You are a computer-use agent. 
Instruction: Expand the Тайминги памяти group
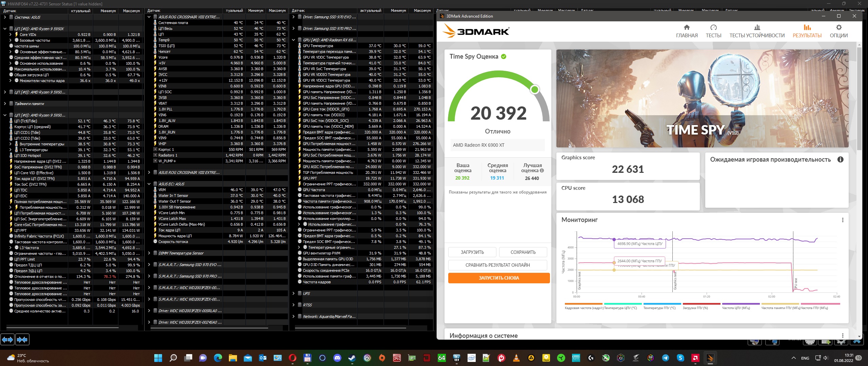point(5,104)
